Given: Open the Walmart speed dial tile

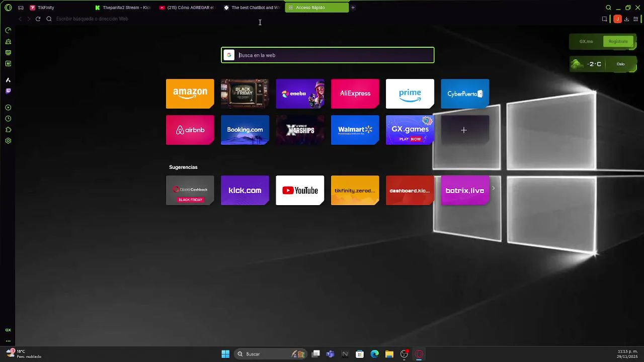Looking at the screenshot, I should click(355, 130).
